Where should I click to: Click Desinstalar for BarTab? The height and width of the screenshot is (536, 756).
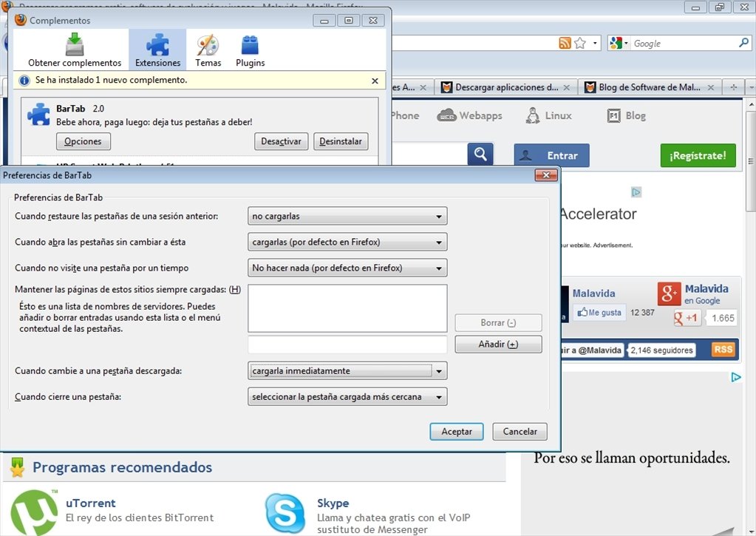[x=341, y=141]
